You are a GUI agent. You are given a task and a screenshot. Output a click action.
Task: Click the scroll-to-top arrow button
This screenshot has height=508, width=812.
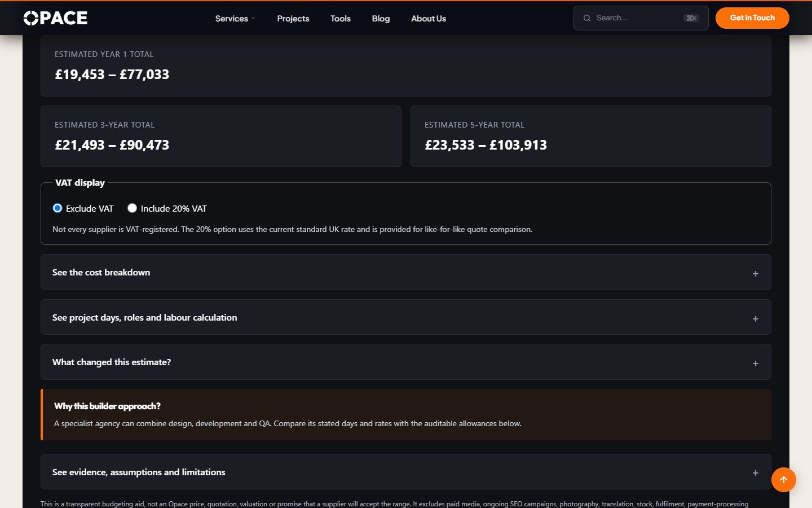pyautogui.click(x=784, y=480)
